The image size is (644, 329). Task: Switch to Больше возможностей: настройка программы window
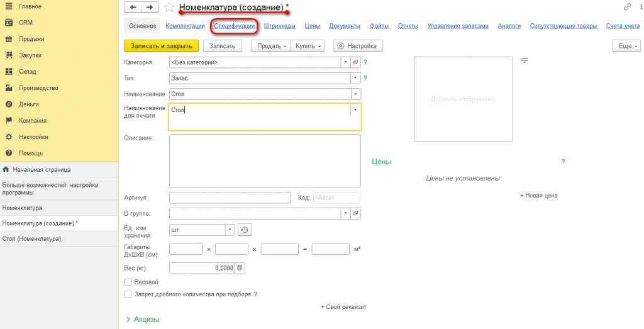click(59, 189)
